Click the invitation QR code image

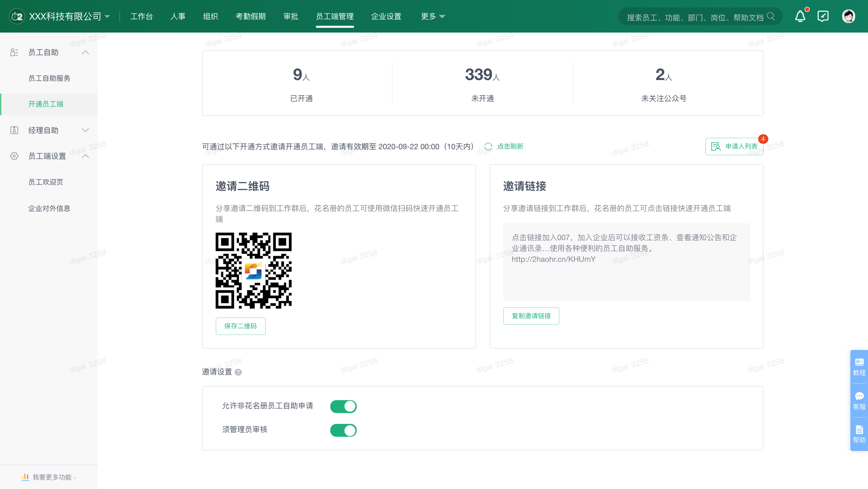pyautogui.click(x=254, y=271)
